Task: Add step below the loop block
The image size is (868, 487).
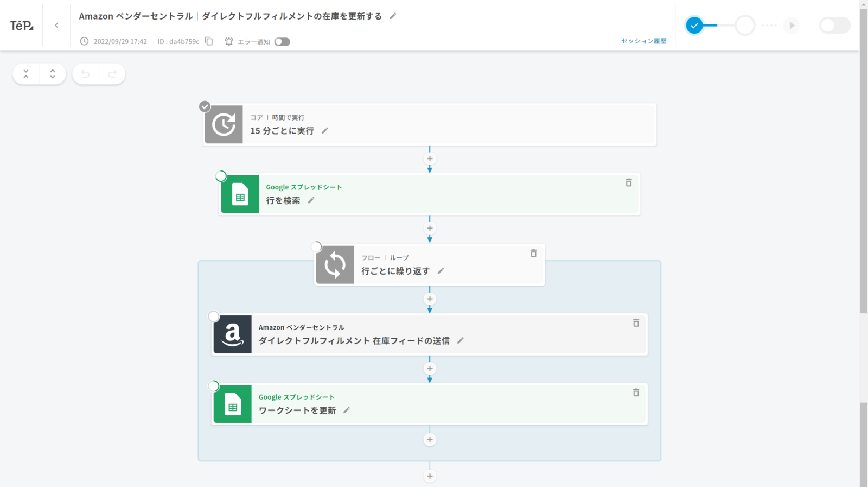Action: point(430,476)
